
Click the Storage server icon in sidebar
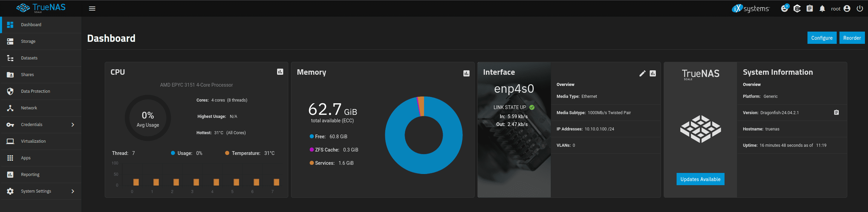tap(10, 41)
